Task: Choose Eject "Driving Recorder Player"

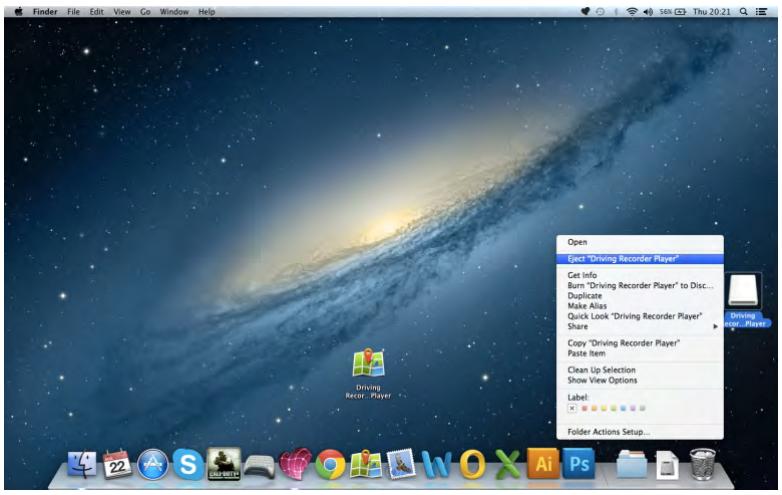Action: (640, 259)
